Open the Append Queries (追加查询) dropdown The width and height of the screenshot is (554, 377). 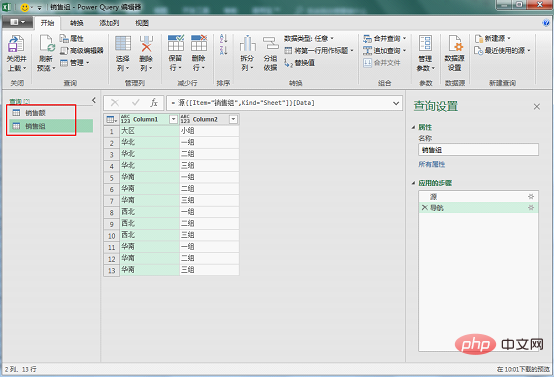tap(385, 51)
